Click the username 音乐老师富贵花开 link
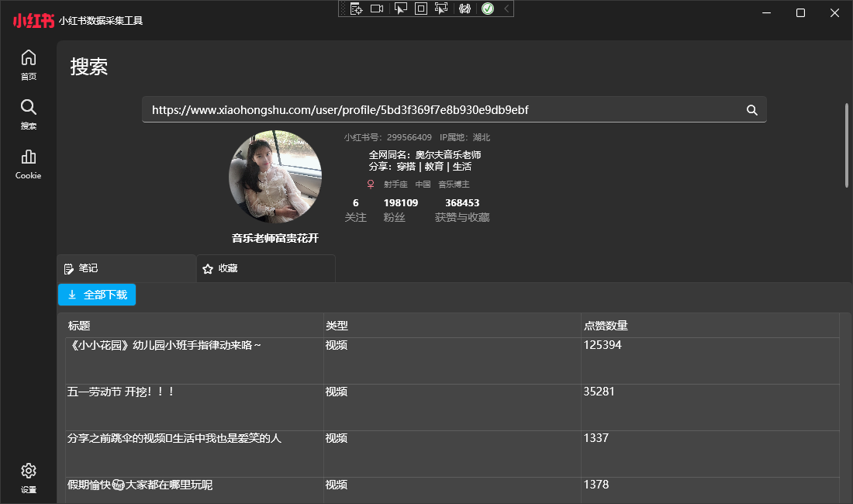This screenshot has width=853, height=504. click(x=275, y=240)
